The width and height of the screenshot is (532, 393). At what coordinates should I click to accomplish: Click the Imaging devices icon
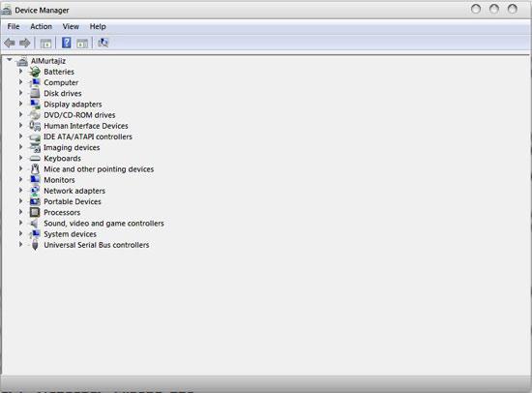pyautogui.click(x=35, y=147)
